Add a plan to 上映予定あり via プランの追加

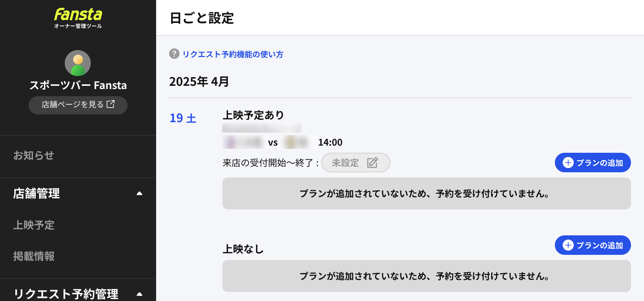pyautogui.click(x=593, y=163)
